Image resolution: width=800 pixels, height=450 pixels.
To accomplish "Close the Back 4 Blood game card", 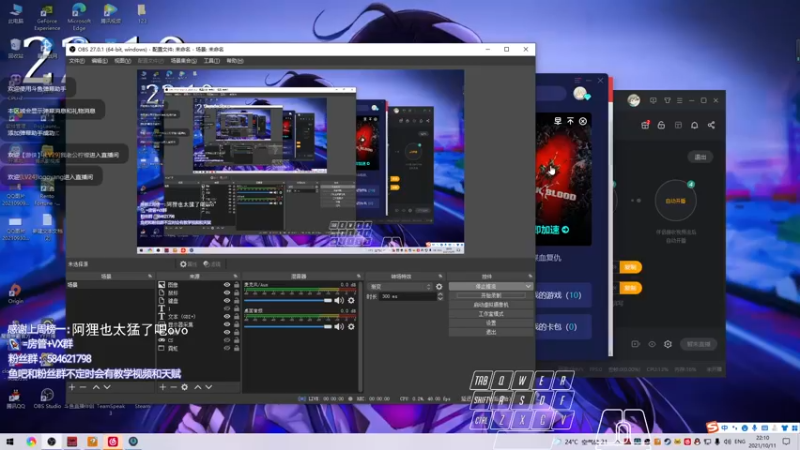I will pyautogui.click(x=583, y=121).
